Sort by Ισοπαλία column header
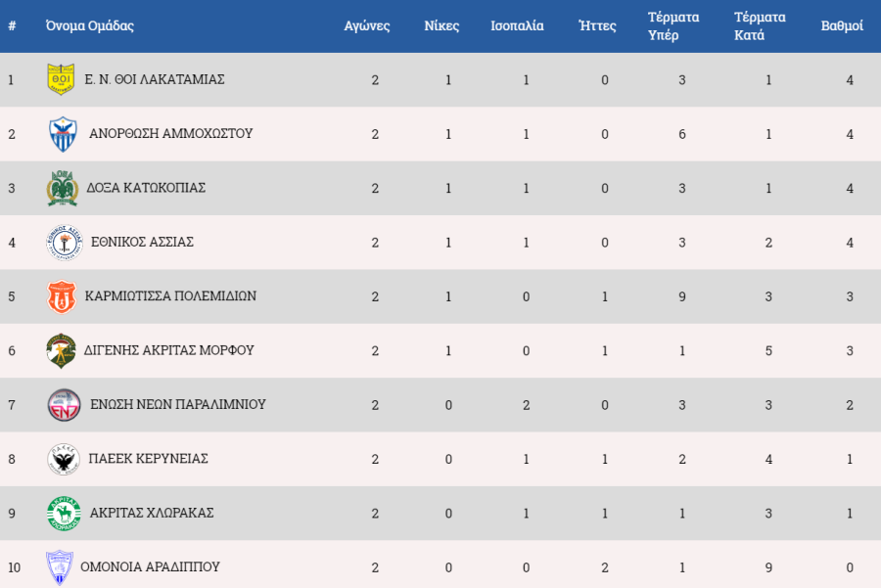Screen dimensions: 881x588 coord(517,25)
